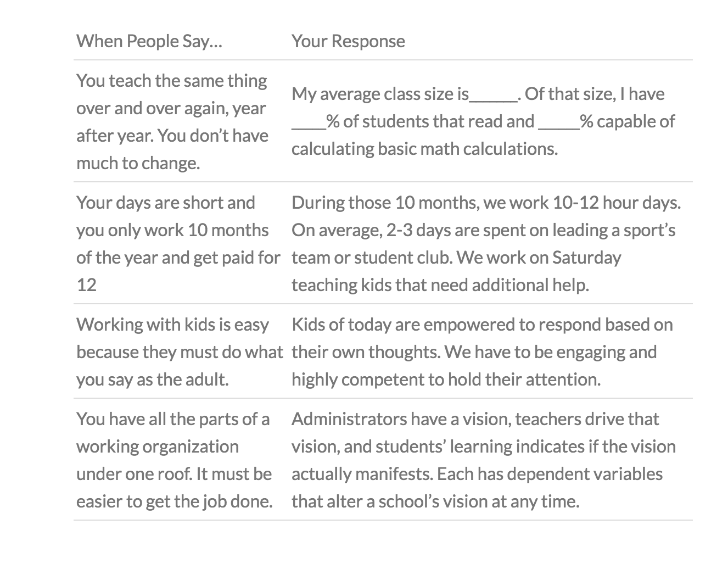This screenshot has height=569, width=728.
Task: Click the "Administrators have a vision" response line
Action: [475, 419]
